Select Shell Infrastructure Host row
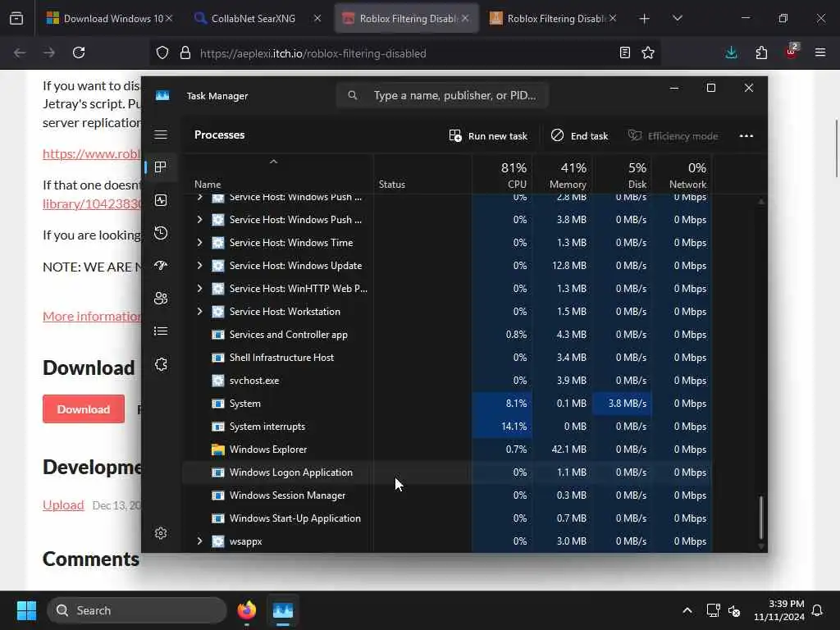The width and height of the screenshot is (840, 630). click(x=447, y=358)
